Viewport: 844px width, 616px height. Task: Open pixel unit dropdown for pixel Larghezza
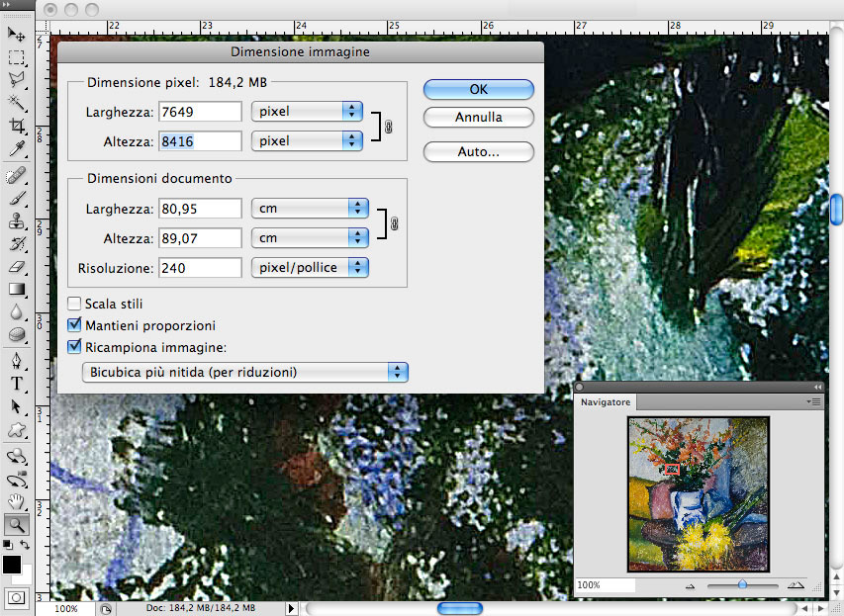(307, 112)
